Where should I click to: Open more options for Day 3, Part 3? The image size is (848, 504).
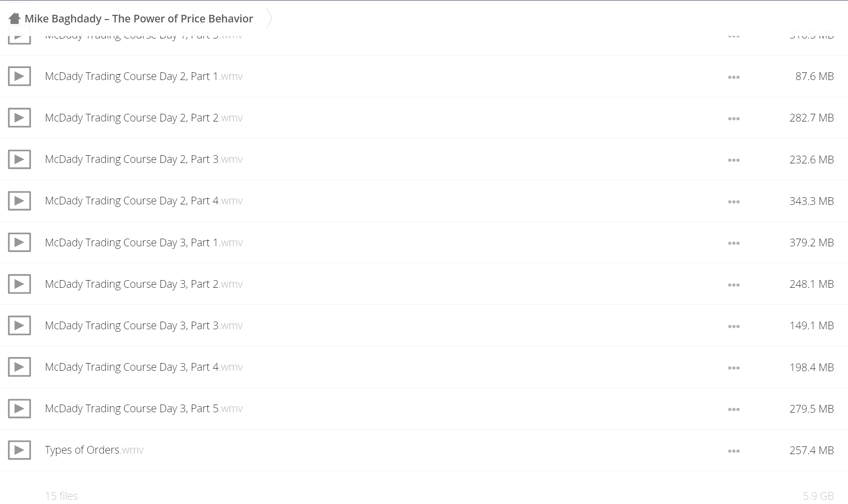(734, 326)
